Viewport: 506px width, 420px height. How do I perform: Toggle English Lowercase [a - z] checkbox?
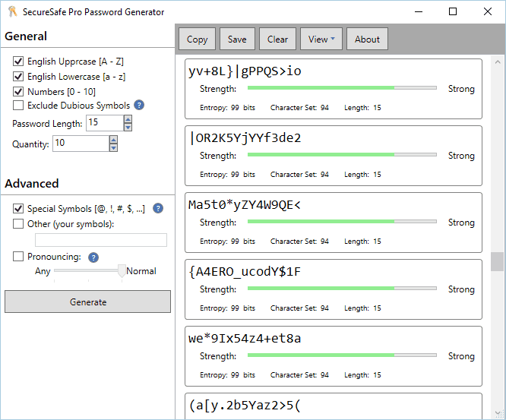click(x=18, y=77)
